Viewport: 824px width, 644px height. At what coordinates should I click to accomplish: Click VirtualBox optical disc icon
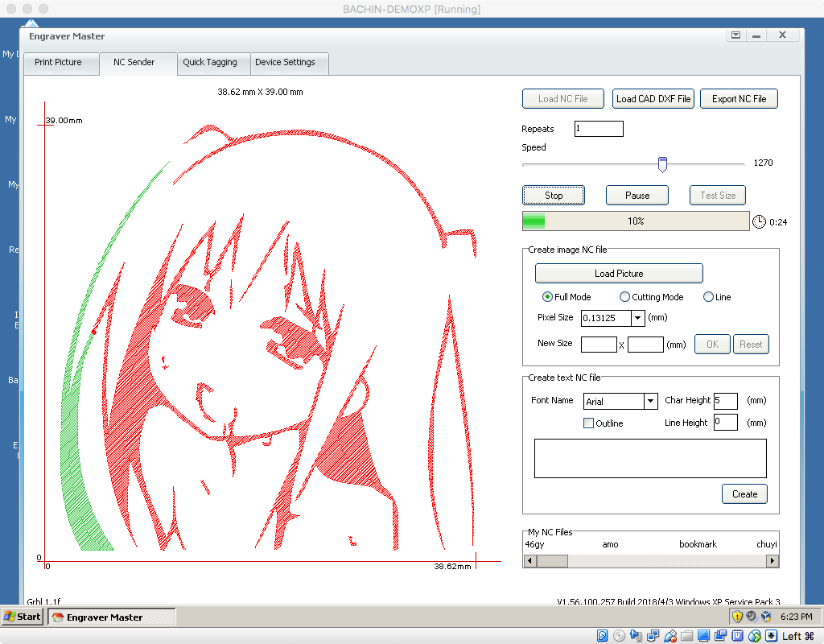tap(619, 636)
